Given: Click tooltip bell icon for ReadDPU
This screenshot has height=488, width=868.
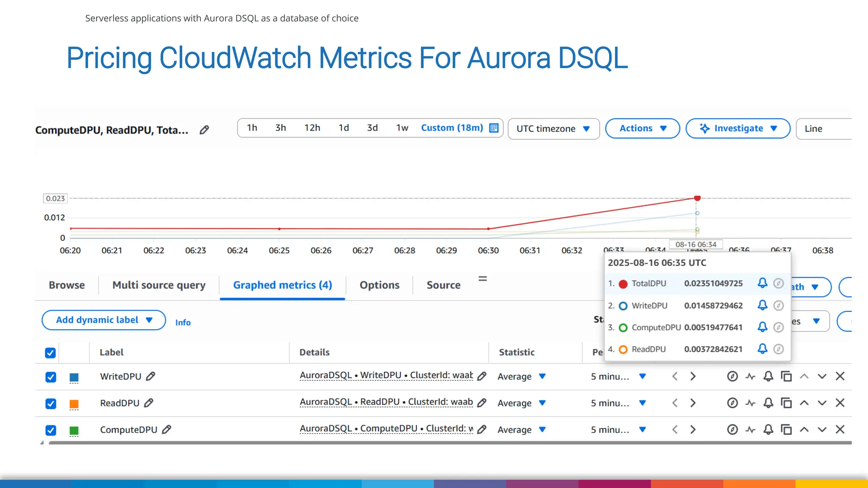Looking at the screenshot, I should 762,349.
